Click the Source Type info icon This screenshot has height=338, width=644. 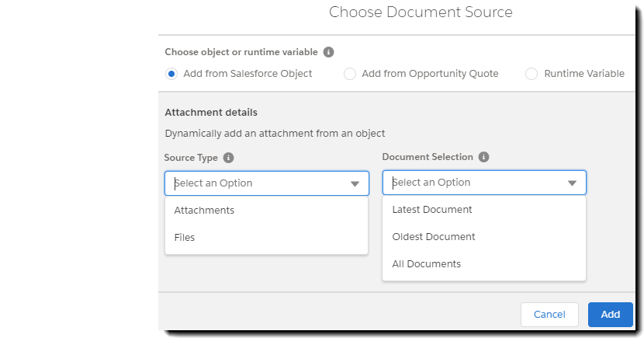(228, 158)
